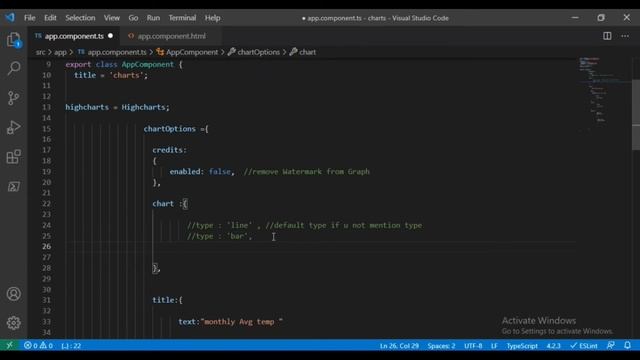Open the remote window indicator
640x360 pixels.
click(9, 345)
